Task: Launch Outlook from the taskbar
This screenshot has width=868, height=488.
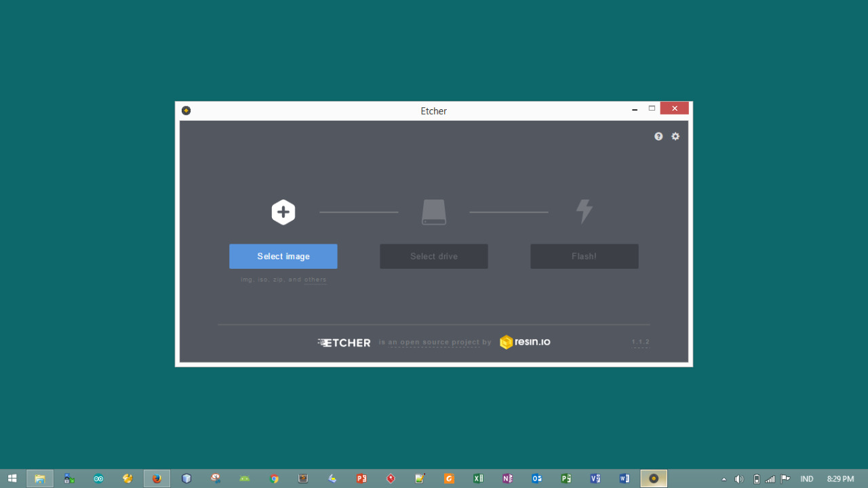Action: pyautogui.click(x=536, y=478)
